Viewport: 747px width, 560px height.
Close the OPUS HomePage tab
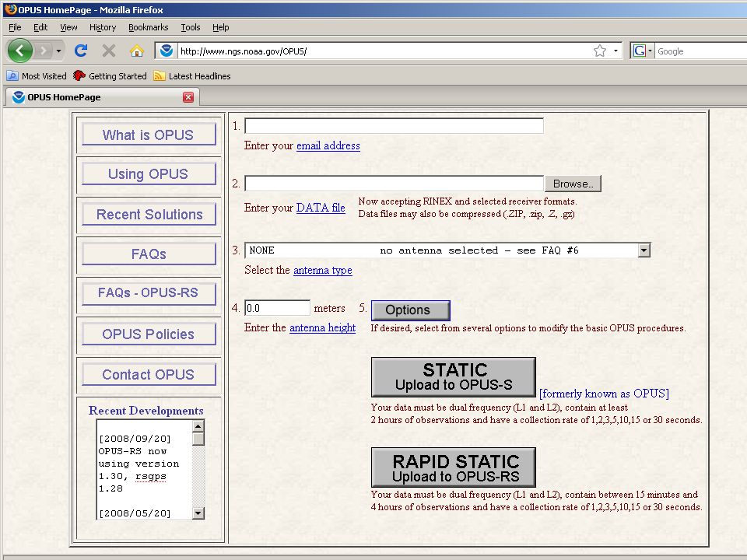[188, 97]
